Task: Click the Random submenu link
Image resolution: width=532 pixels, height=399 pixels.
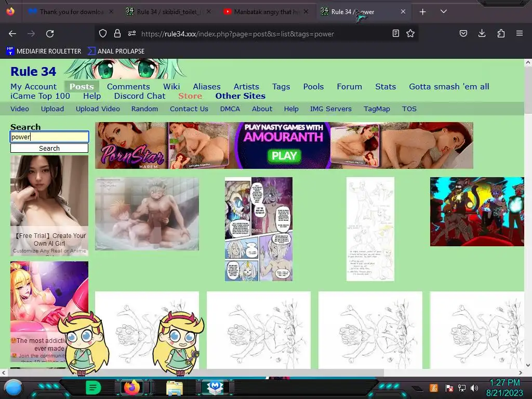Action: (144, 109)
